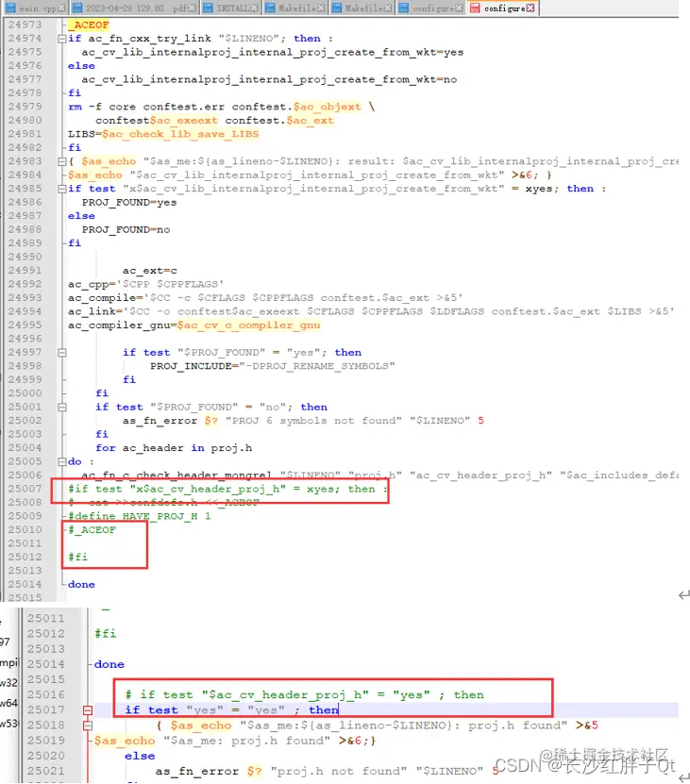690x784 pixels.
Task: Collapse the fold marker on line 24997
Action: point(62,353)
